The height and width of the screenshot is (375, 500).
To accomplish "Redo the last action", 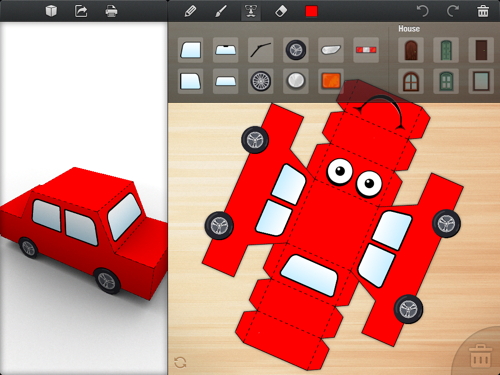I will [x=453, y=11].
